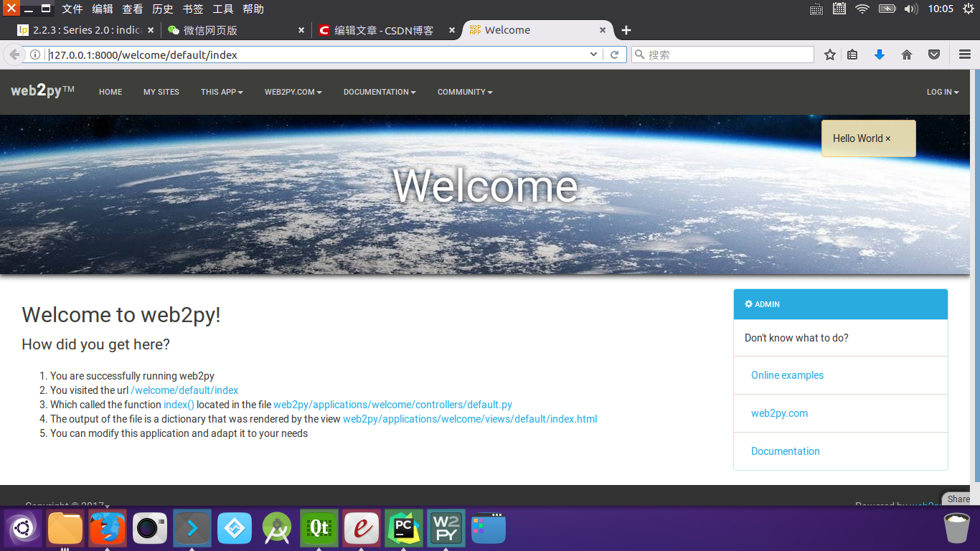The height and width of the screenshot is (551, 980).
Task: Open Ubuntu launcher icon in dock
Action: point(24,529)
